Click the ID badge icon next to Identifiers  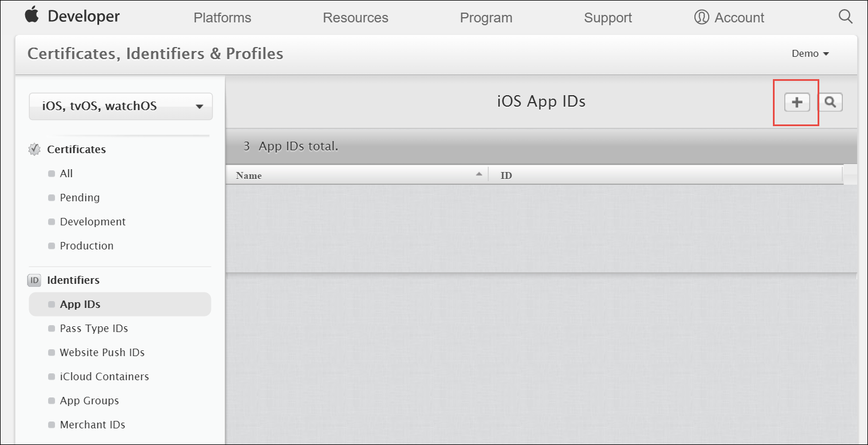34,280
